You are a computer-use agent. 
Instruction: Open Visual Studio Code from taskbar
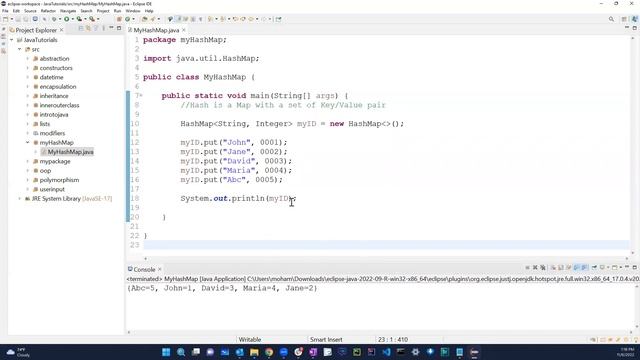tap(386, 352)
